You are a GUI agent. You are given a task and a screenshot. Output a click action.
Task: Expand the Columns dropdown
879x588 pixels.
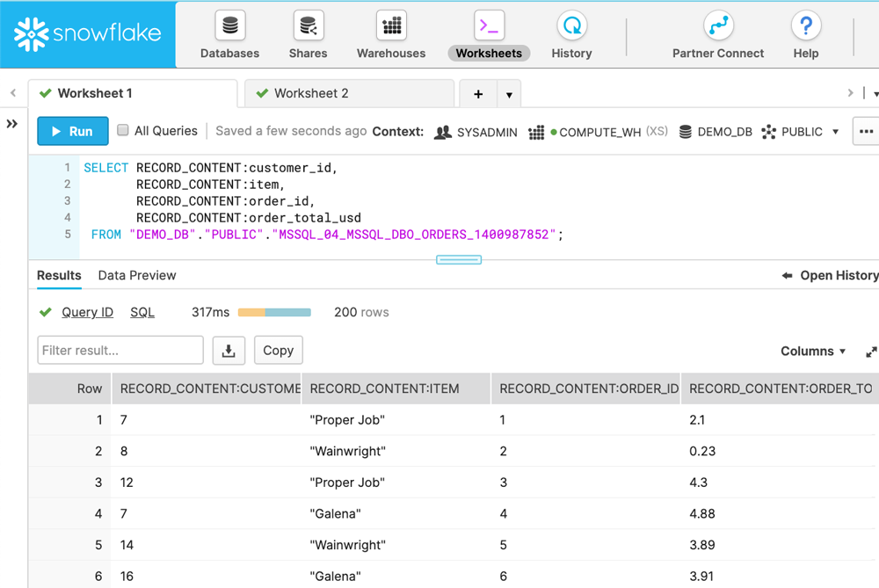pos(813,352)
